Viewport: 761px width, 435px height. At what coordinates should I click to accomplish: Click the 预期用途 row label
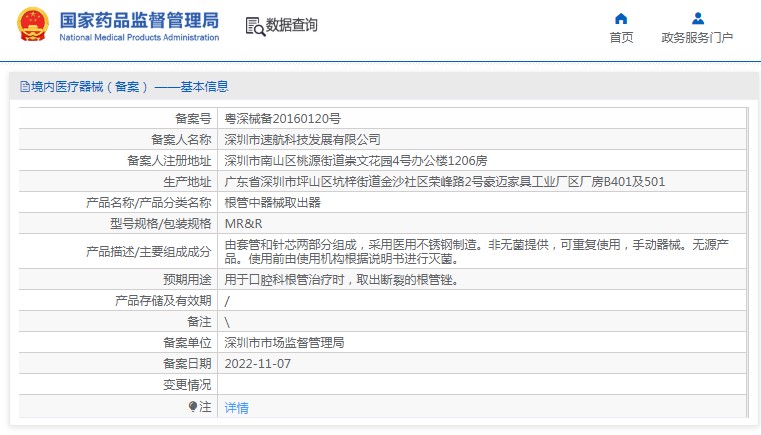pos(187,280)
